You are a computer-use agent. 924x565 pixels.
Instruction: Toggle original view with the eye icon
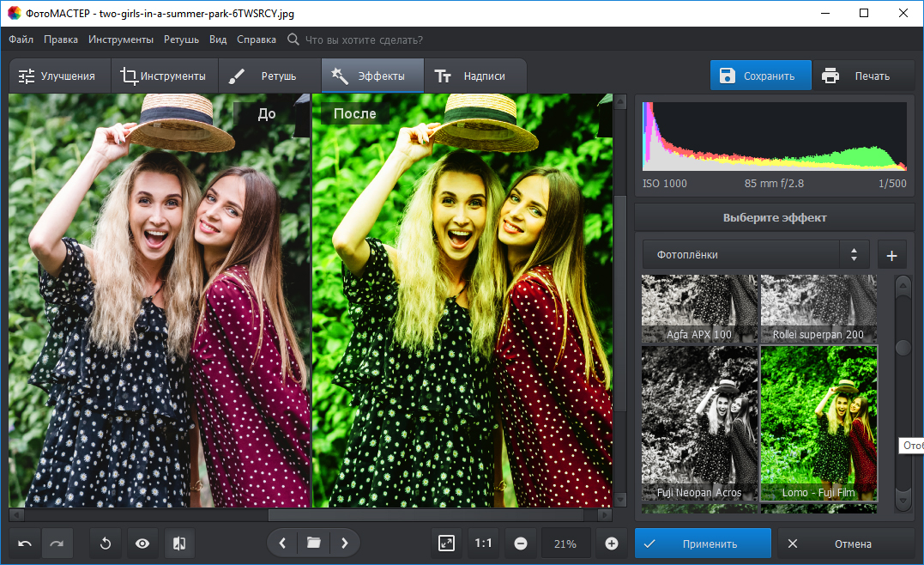pyautogui.click(x=142, y=544)
